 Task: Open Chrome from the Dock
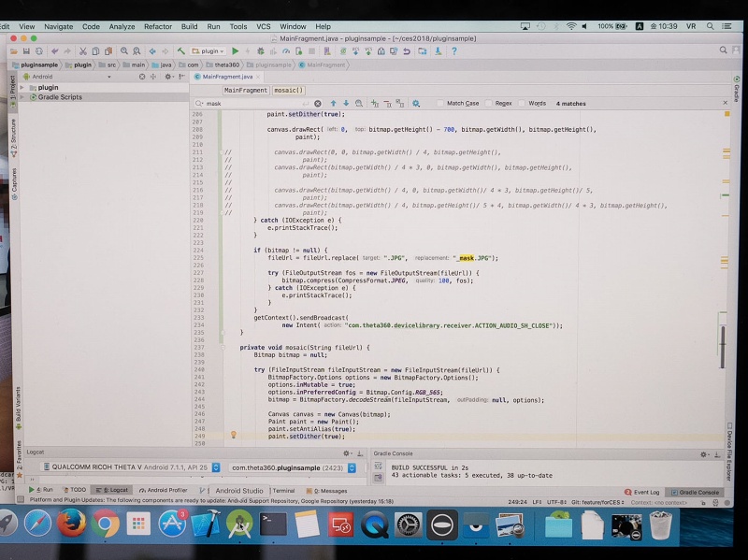105,525
